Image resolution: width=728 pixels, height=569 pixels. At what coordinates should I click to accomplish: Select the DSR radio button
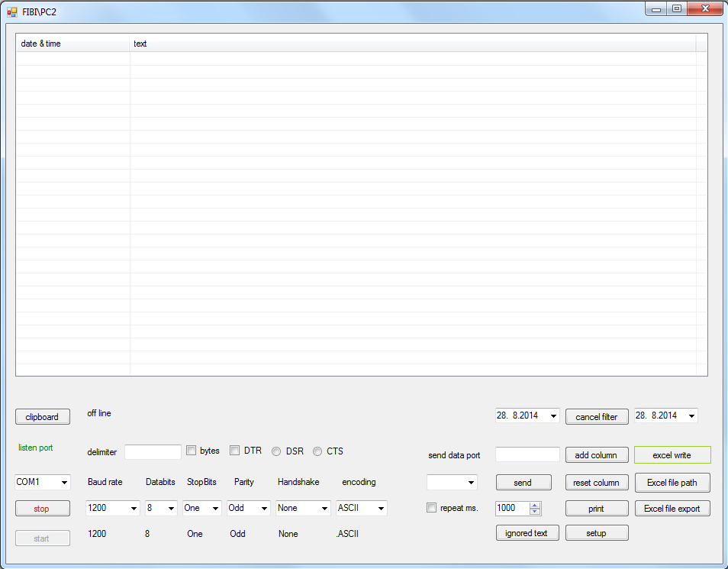(x=276, y=451)
